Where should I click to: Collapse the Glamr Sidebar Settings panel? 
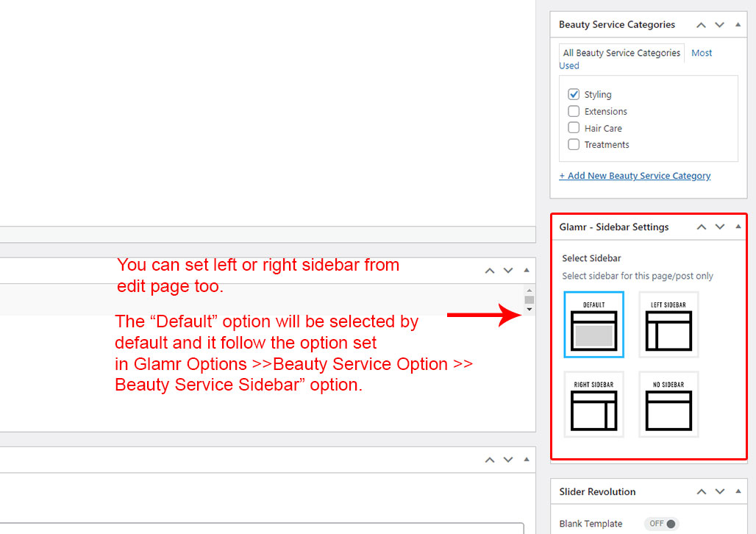pyautogui.click(x=738, y=227)
